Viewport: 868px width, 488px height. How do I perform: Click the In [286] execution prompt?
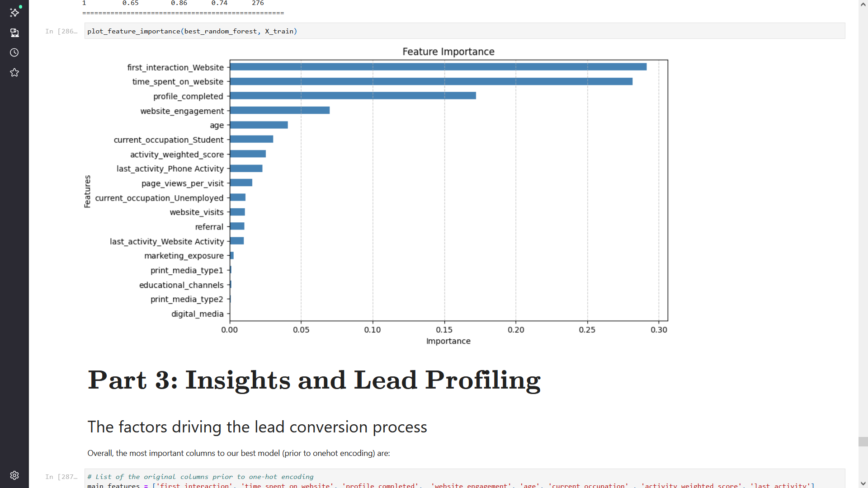click(x=61, y=31)
